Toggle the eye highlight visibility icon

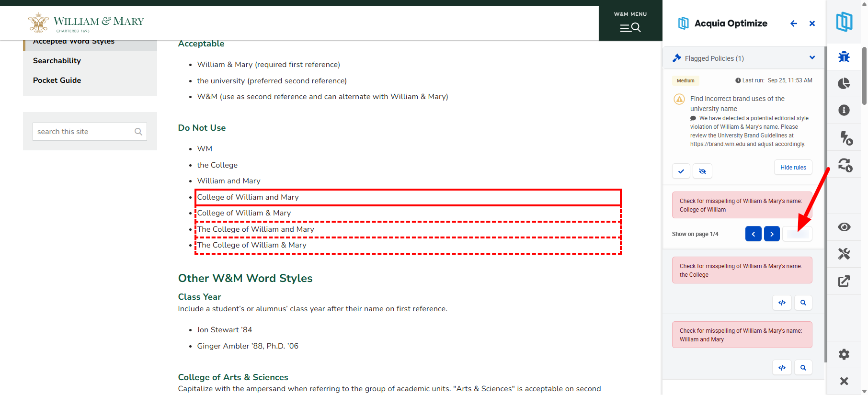tap(844, 227)
